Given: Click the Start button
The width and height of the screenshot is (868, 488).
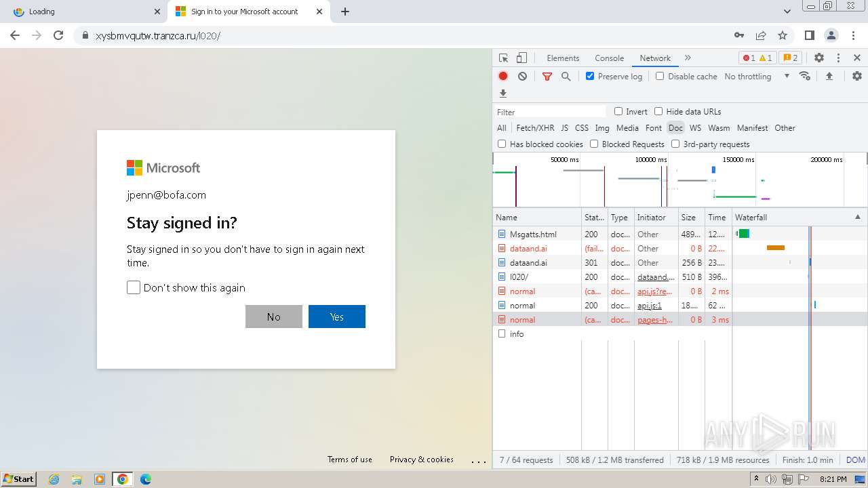Looking at the screenshot, I should pos(19,479).
